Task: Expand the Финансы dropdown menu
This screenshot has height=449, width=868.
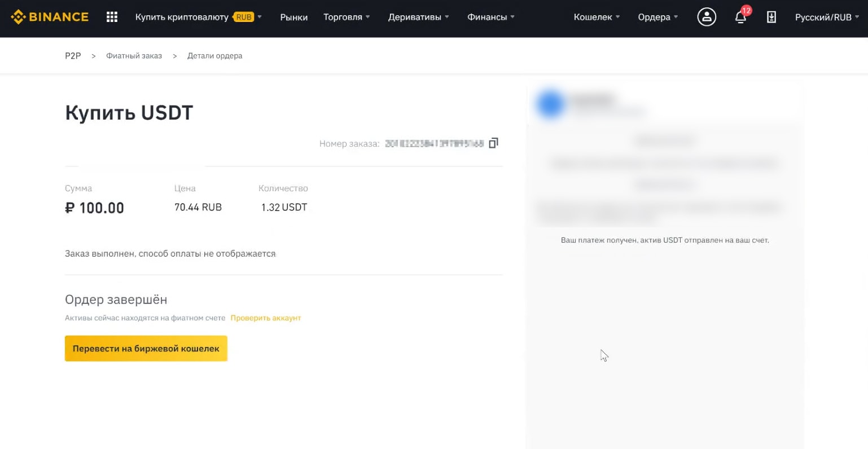Action: pyautogui.click(x=491, y=17)
